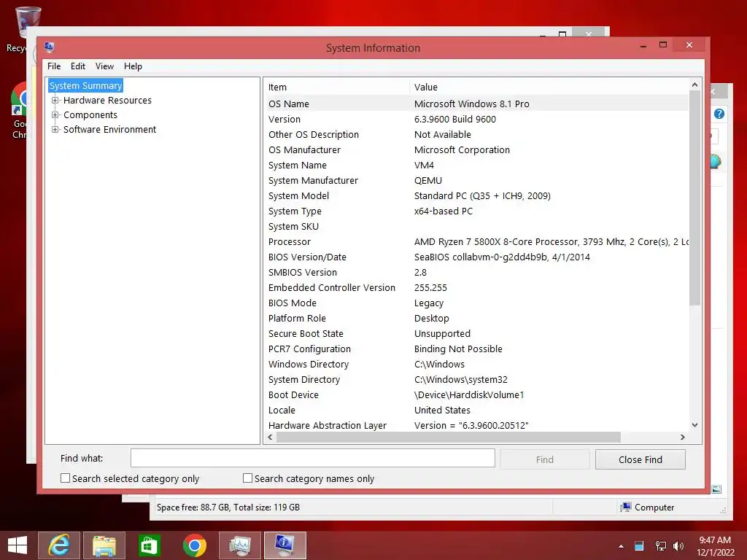Select the SMBIOS Version row
The width and height of the screenshot is (747, 560).
[476, 273]
